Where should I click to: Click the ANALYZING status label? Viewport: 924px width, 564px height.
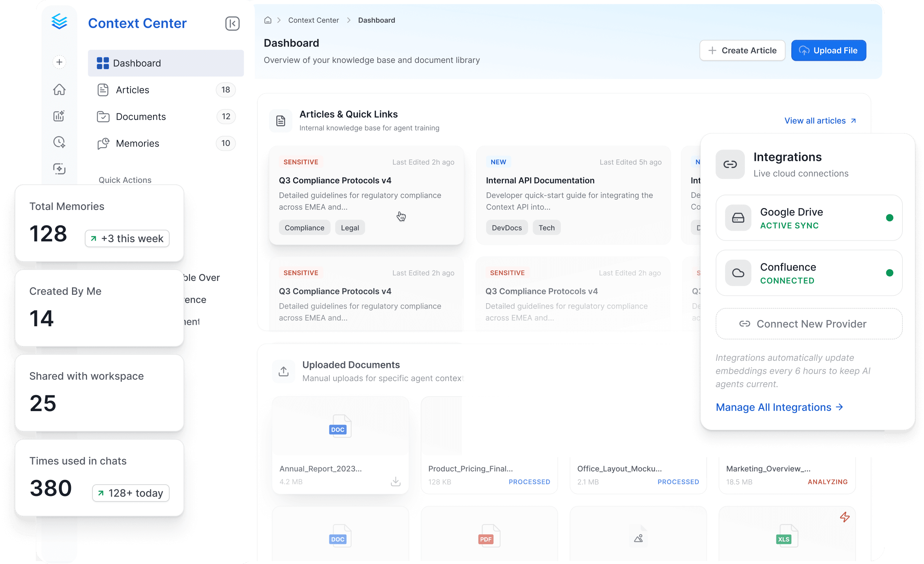coord(827,482)
